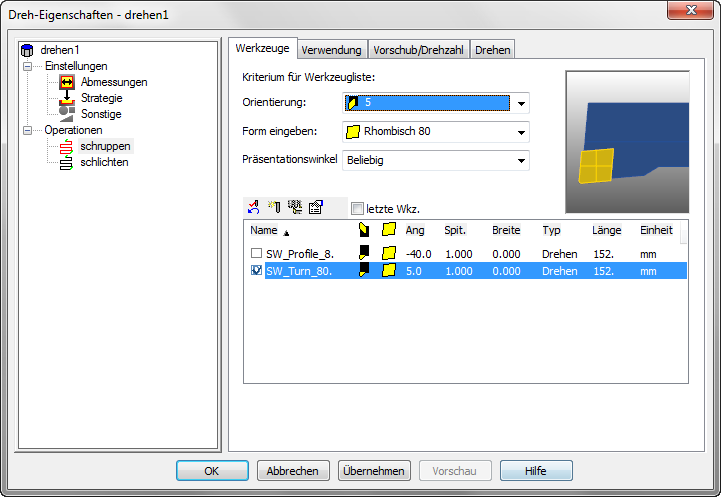The image size is (721, 497).
Task: Enable the letzte Wkz. checkbox
Action: click(357, 209)
